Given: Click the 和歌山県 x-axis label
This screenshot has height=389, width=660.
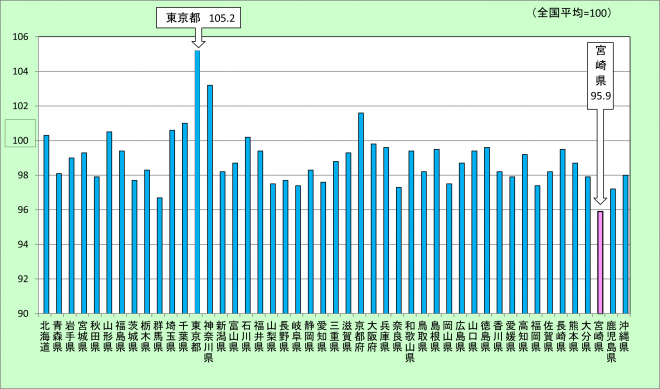Looking at the screenshot, I should pos(411,341).
